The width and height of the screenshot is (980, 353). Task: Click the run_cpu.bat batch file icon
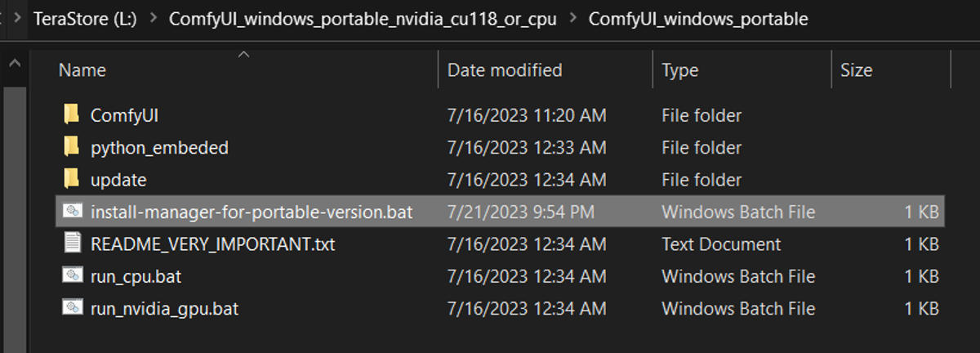click(73, 276)
